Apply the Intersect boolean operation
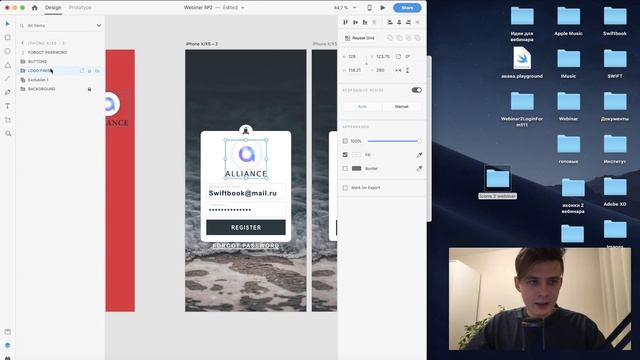Image resolution: width=640 pixels, height=360 pixels. [408, 38]
